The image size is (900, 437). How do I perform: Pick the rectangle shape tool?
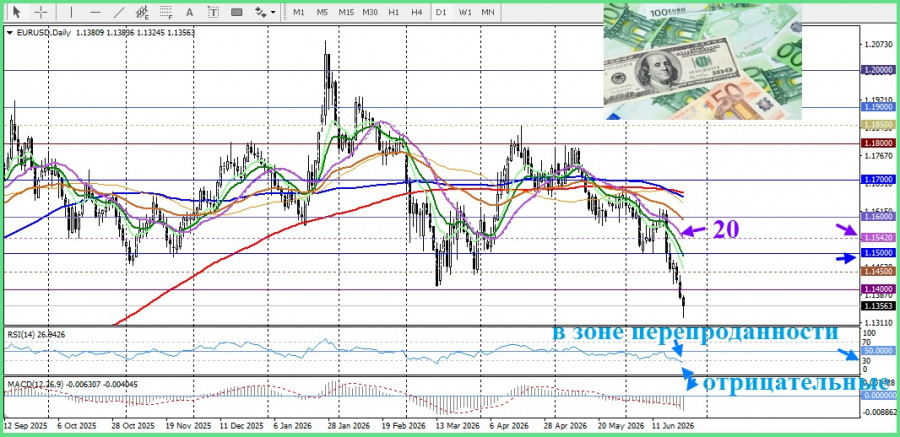pos(236,11)
